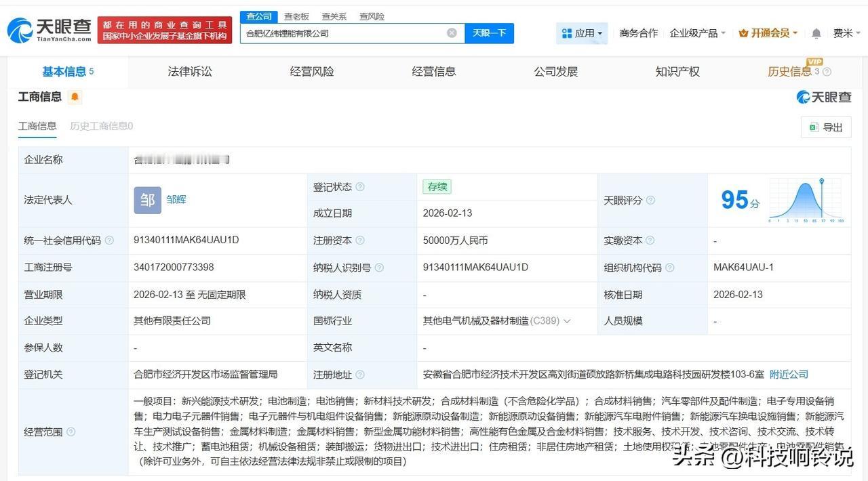The image size is (868, 481).
Task: Clear the search box with the X icon
Action: (451, 33)
